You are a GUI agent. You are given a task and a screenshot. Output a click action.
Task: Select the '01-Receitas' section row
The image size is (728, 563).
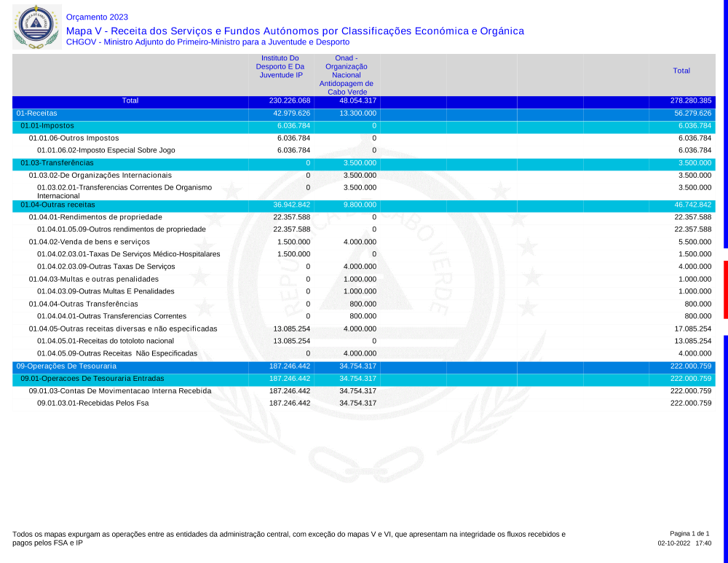[36, 114]
